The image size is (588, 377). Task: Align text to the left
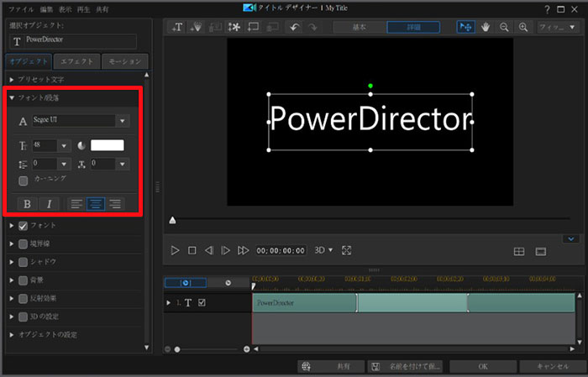pos(77,204)
